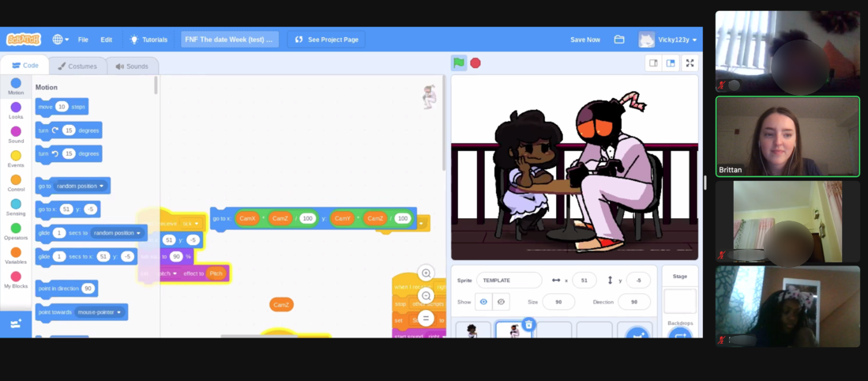
Task: Click the workspace vertical scrollbar
Action: [x=444, y=123]
